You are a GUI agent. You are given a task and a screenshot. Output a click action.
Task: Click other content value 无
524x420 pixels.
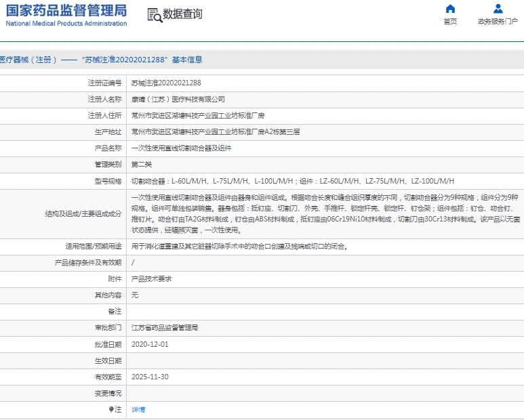tap(135, 295)
